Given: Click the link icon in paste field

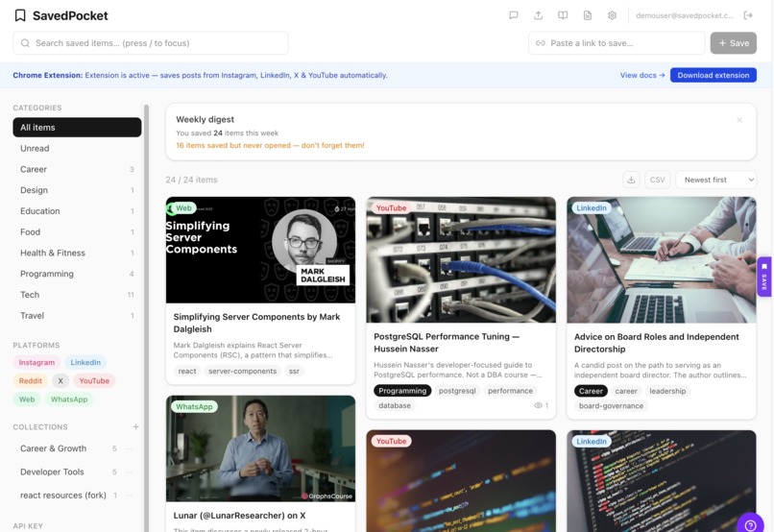Looking at the screenshot, I should (x=541, y=43).
